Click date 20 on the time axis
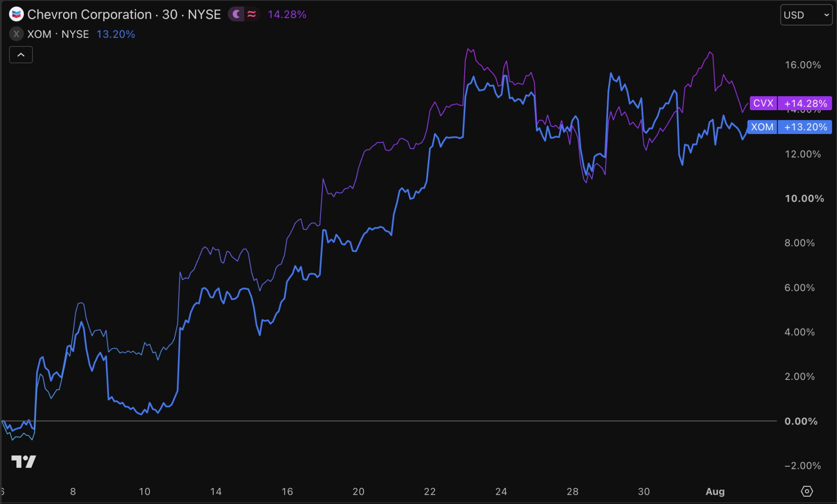Image resolution: width=837 pixels, height=504 pixels. pos(358,491)
